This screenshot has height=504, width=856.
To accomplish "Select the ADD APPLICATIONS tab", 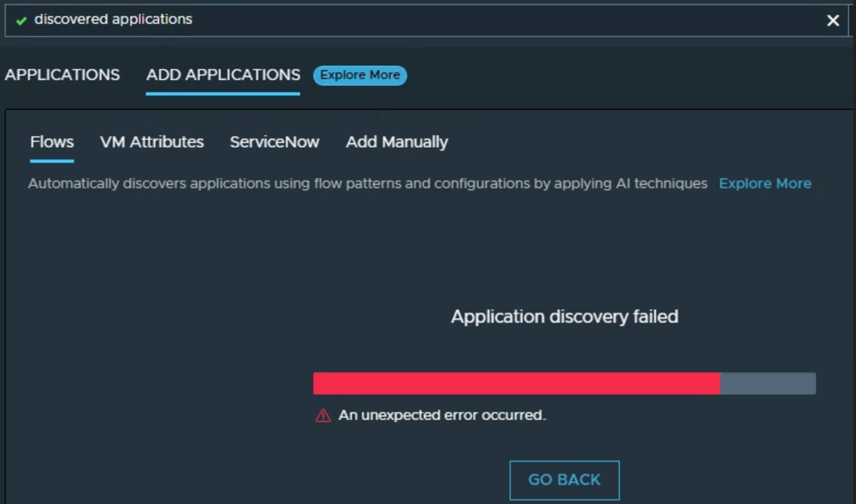I will click(223, 75).
